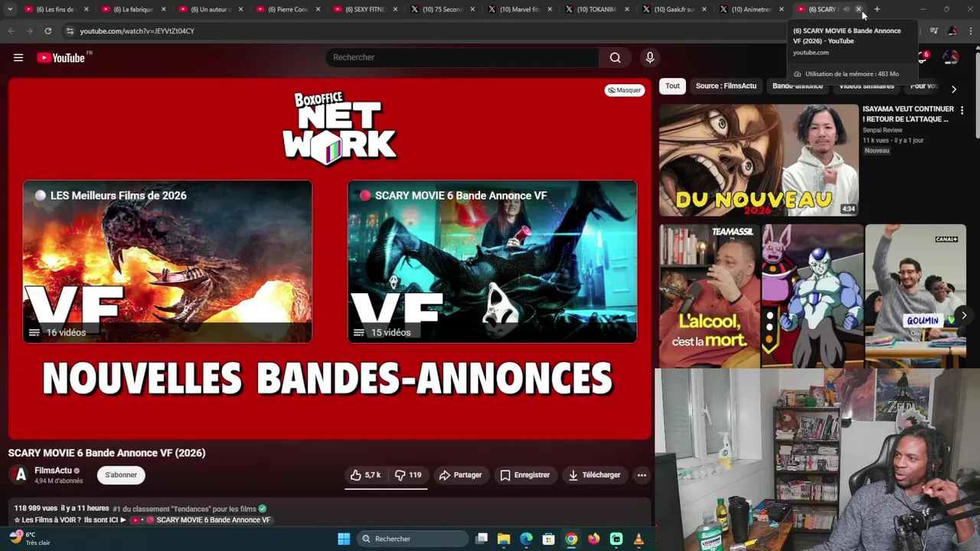Open a new browser tab
Screen dimensions: 980x551
tap(877, 9)
